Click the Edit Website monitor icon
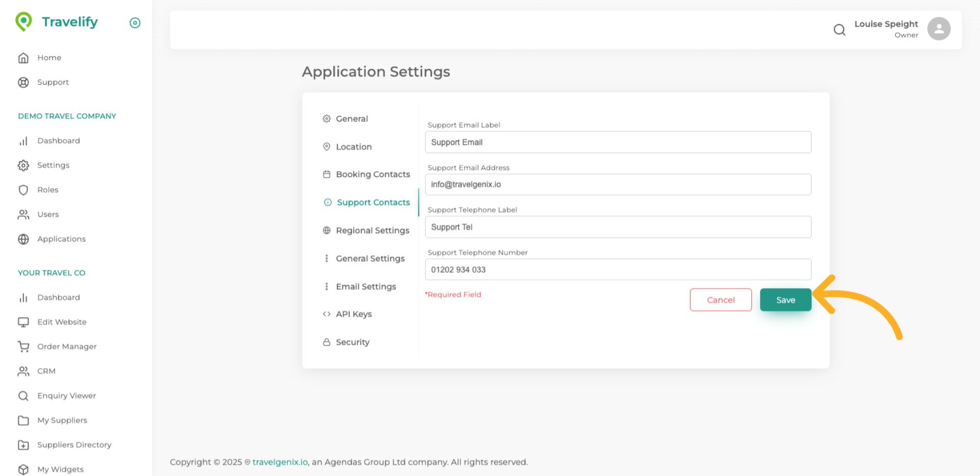This screenshot has height=476, width=980. pos(23,322)
